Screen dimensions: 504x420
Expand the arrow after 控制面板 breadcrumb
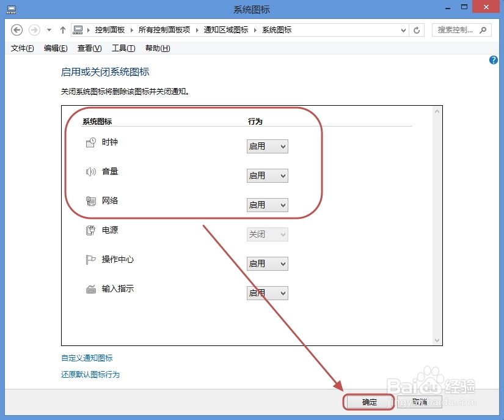coord(132,30)
